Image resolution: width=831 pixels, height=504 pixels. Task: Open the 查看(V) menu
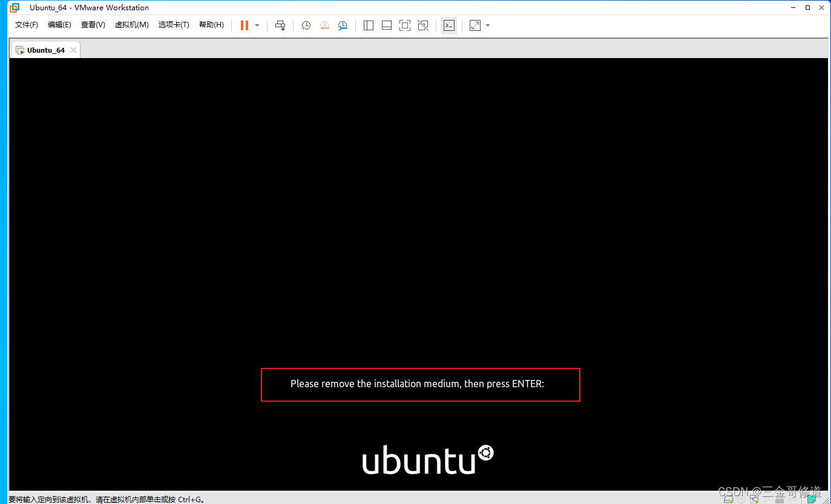click(x=93, y=25)
